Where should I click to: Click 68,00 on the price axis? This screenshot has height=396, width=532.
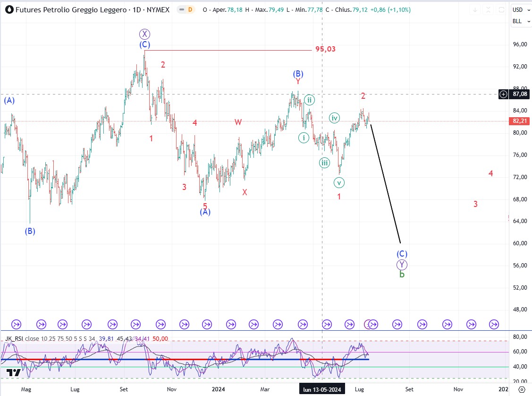point(520,199)
